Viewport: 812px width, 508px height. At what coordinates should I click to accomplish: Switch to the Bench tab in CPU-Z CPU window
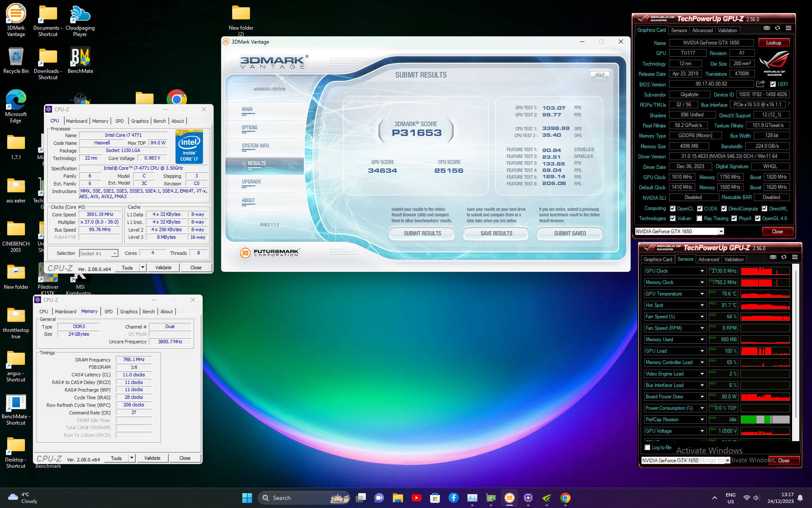click(159, 121)
